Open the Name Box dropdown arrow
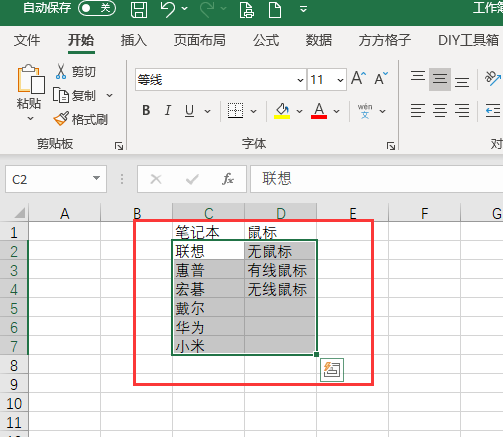Viewport: 503px width, 437px height. tap(97, 178)
